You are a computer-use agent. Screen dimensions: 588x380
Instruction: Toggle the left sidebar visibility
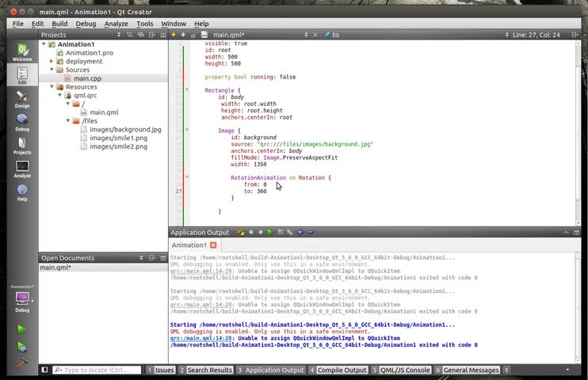(44, 370)
